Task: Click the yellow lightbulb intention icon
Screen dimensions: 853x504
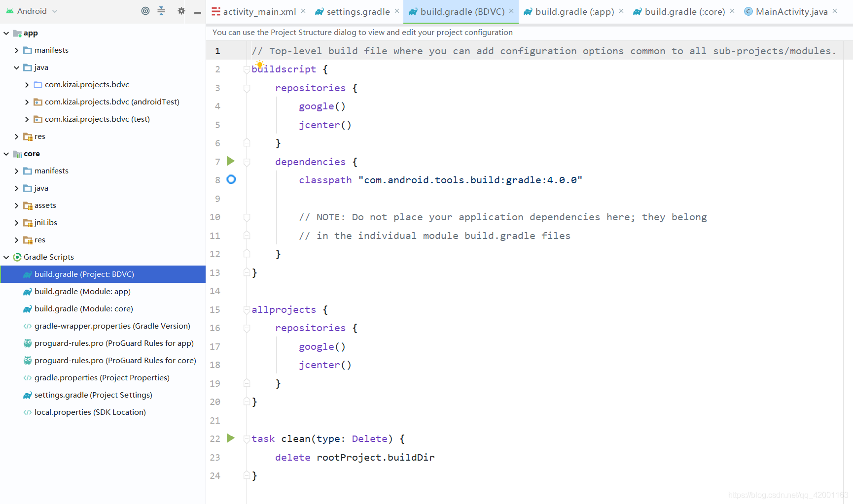Action: tap(260, 65)
